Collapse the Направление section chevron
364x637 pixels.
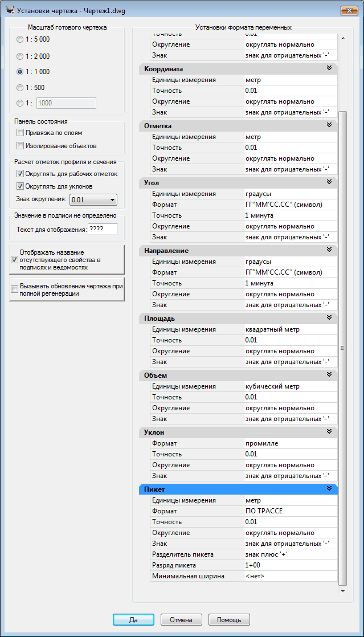coord(329,250)
